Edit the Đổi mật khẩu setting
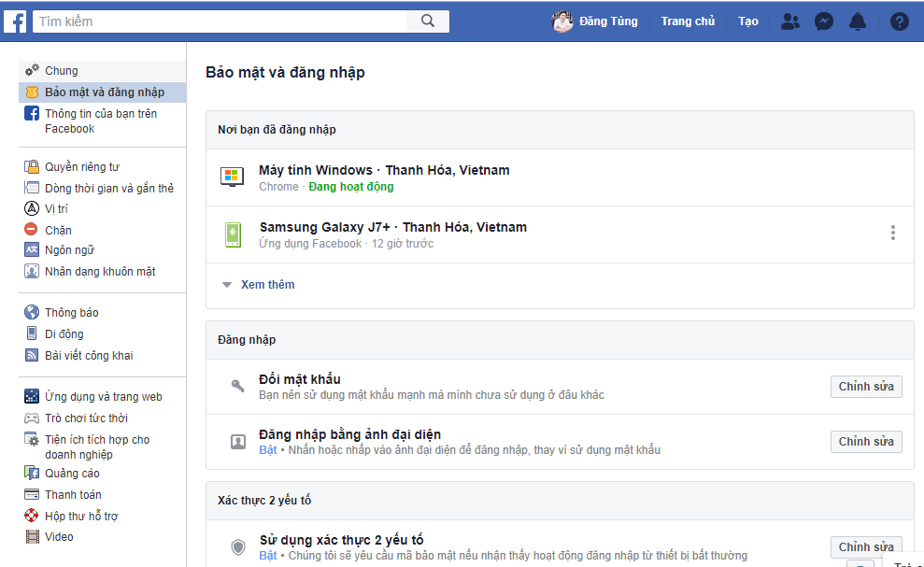This screenshot has height=567, width=924. coord(866,387)
